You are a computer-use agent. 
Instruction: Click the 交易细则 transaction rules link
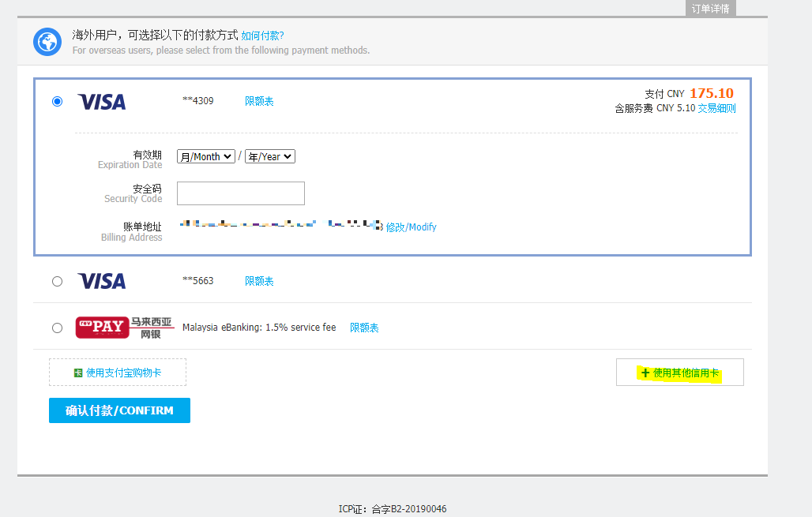pyautogui.click(x=716, y=108)
